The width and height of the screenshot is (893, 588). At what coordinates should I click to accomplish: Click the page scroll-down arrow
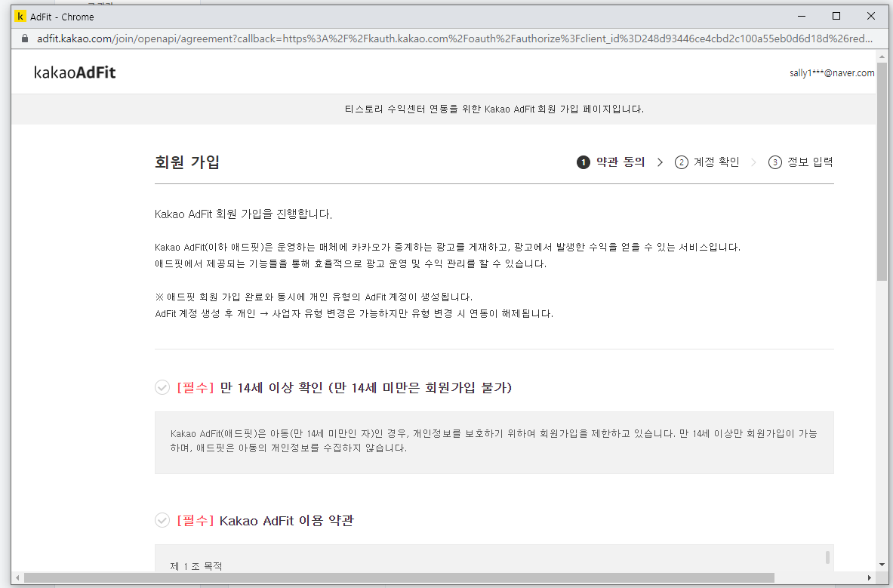882,565
